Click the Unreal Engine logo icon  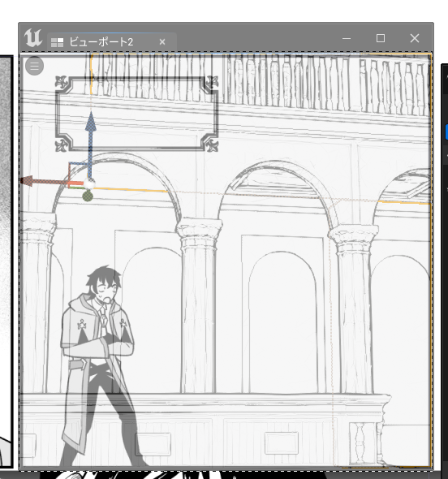(x=33, y=37)
